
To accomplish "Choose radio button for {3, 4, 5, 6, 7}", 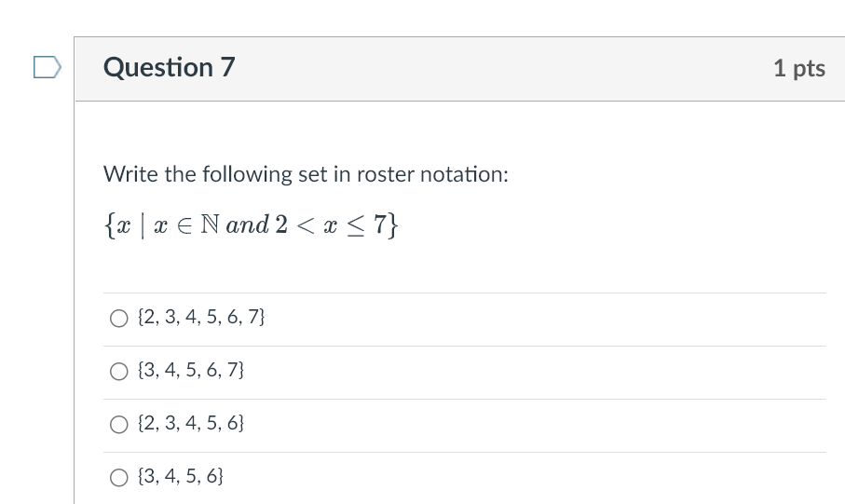I will tap(118, 371).
